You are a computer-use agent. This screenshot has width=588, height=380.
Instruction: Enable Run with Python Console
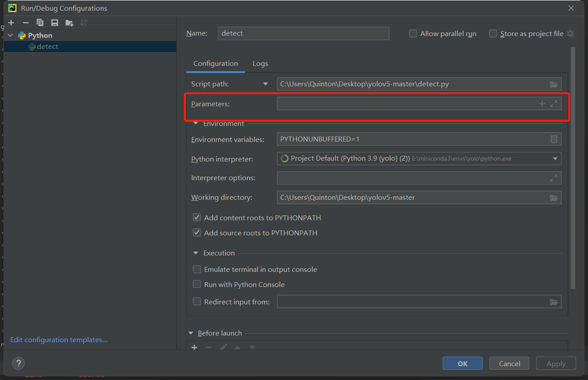pos(197,284)
